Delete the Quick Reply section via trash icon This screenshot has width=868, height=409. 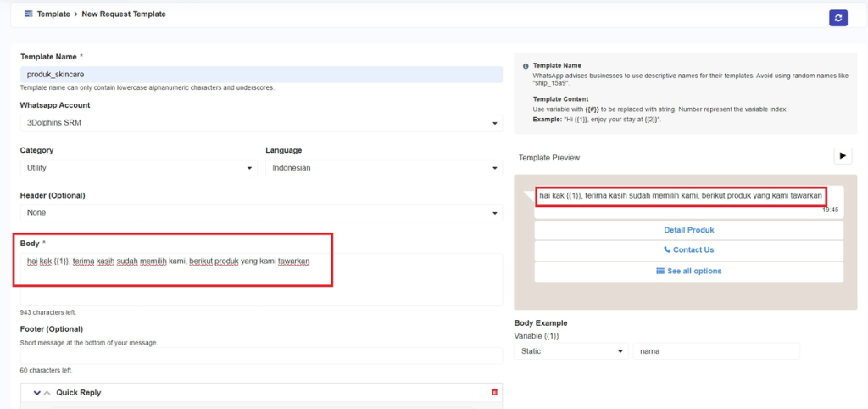click(x=495, y=392)
